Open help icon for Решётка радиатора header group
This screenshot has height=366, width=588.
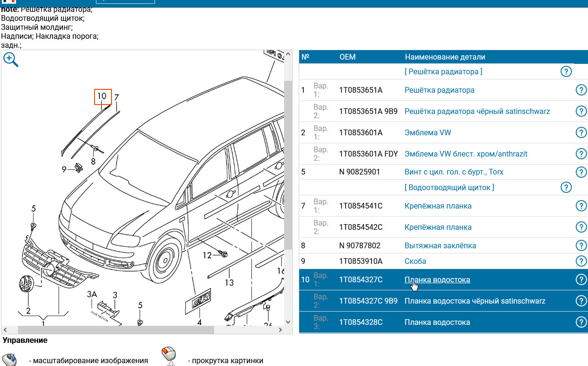[566, 71]
